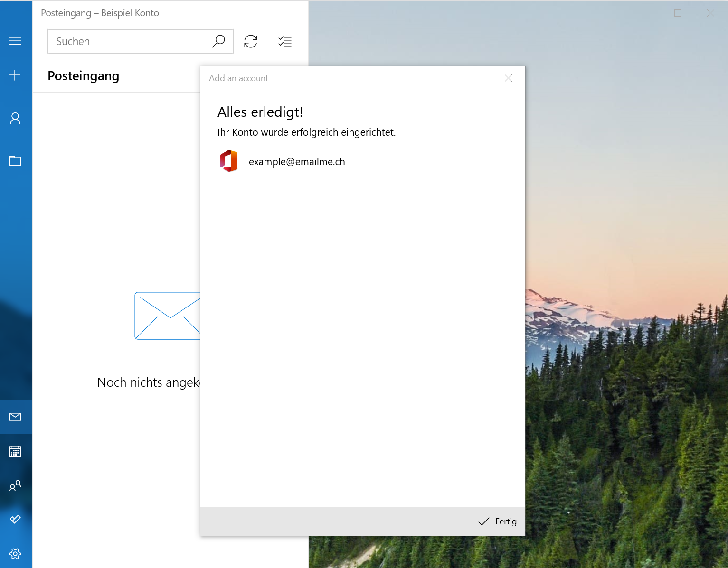Click 'Ihr Konto wurde erfolgreich eingerichtet' text
This screenshot has height=568, width=728.
coord(306,132)
